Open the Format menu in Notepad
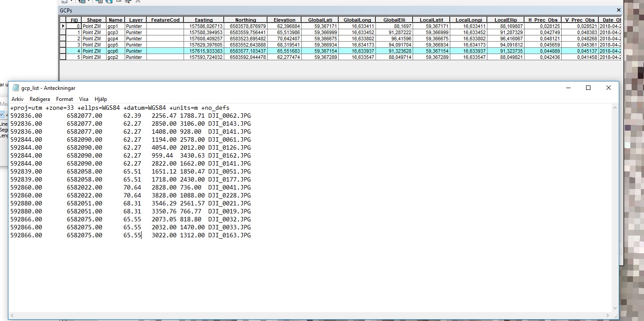The height and width of the screenshot is (321, 644). [65, 99]
